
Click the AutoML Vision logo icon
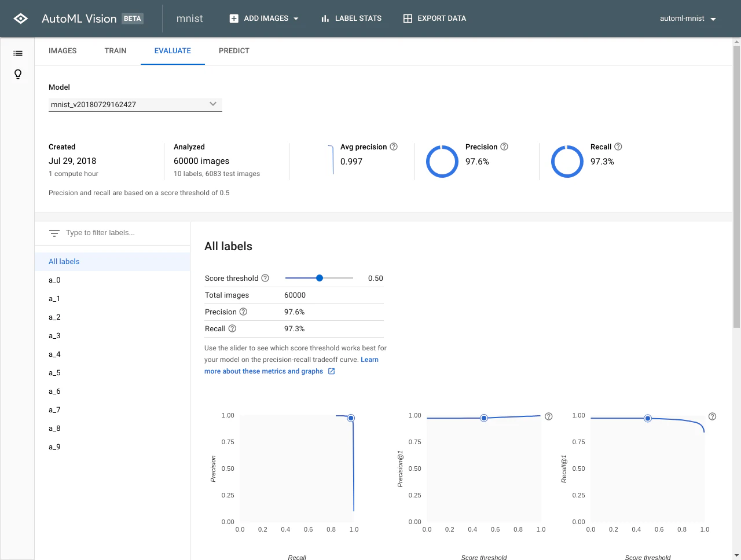coord(20,19)
